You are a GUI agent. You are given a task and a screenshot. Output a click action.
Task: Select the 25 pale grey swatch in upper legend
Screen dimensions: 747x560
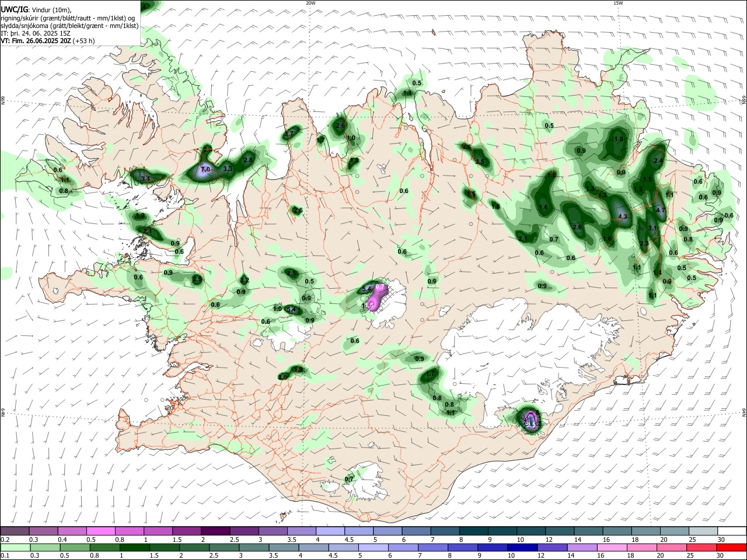(702, 531)
